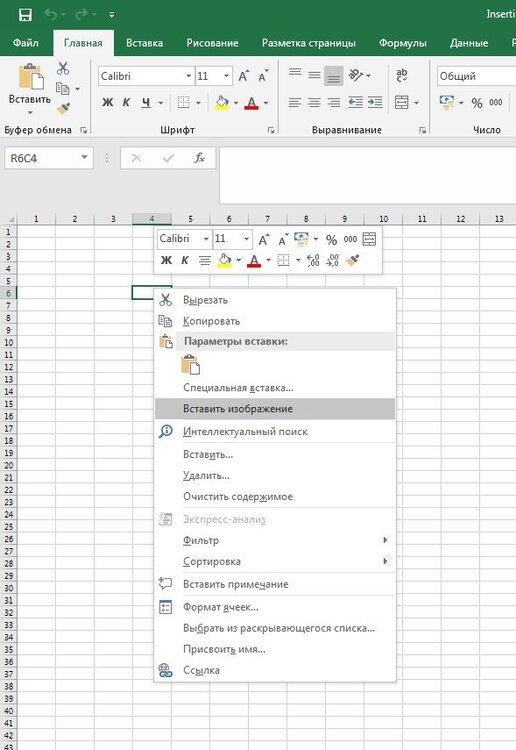Increase decimal places in mini toolbar
Image resolution: width=516 pixels, height=750 pixels.
[x=313, y=260]
